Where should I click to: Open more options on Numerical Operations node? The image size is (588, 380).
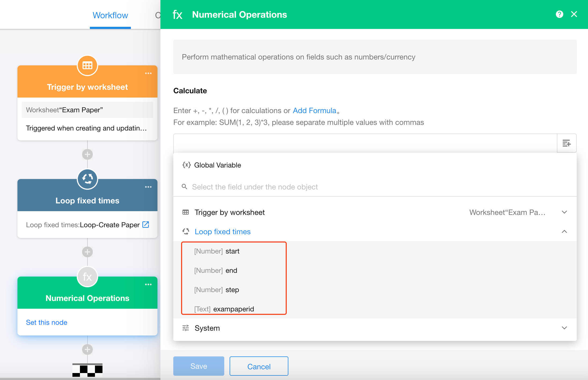[x=148, y=285]
